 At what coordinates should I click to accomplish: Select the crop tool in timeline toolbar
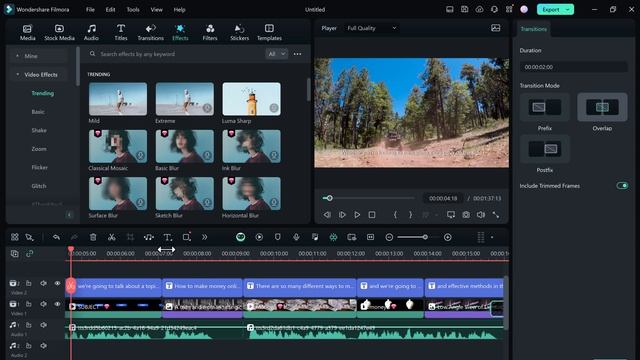pyautogui.click(x=130, y=237)
